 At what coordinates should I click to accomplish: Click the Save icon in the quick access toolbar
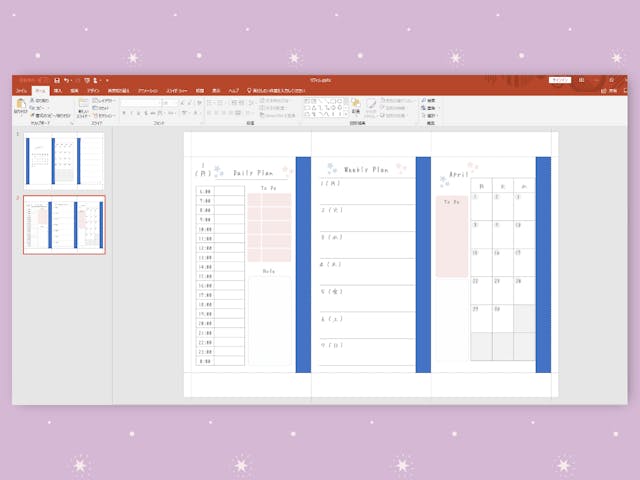(x=57, y=79)
